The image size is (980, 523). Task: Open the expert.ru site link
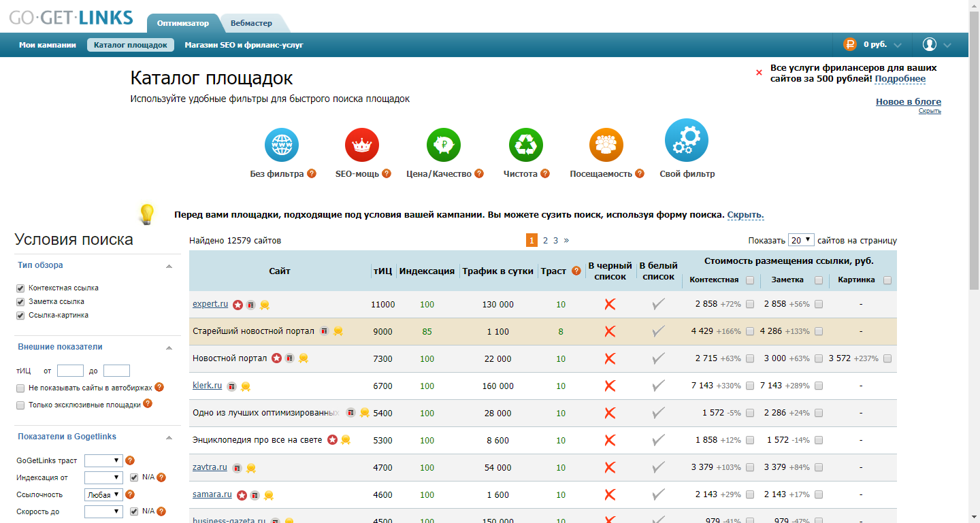point(210,304)
